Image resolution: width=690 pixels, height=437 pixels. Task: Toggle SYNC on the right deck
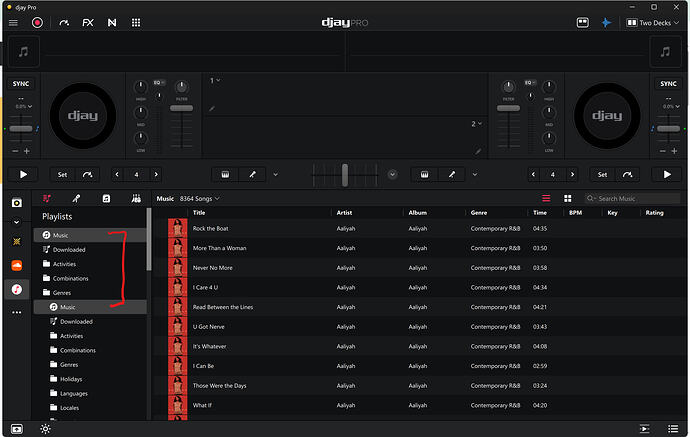pos(668,84)
